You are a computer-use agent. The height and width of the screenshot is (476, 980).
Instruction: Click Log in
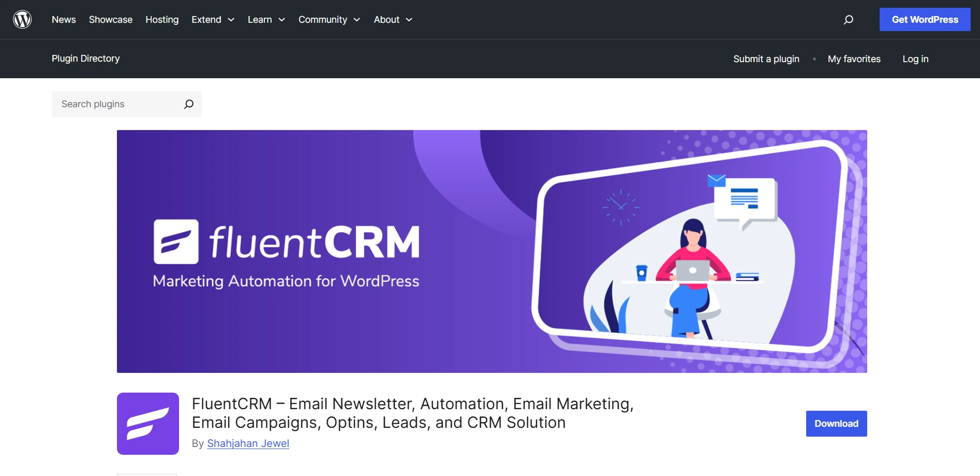(915, 59)
